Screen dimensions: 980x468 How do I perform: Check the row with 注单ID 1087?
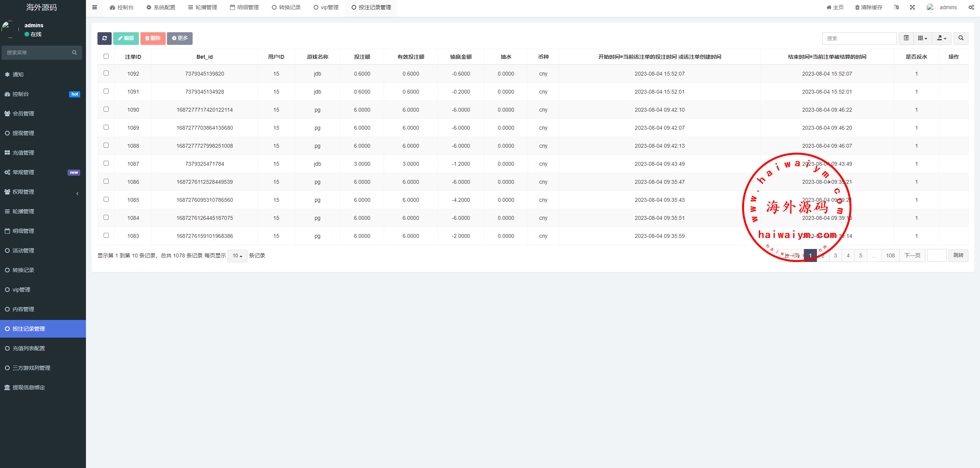(106, 163)
